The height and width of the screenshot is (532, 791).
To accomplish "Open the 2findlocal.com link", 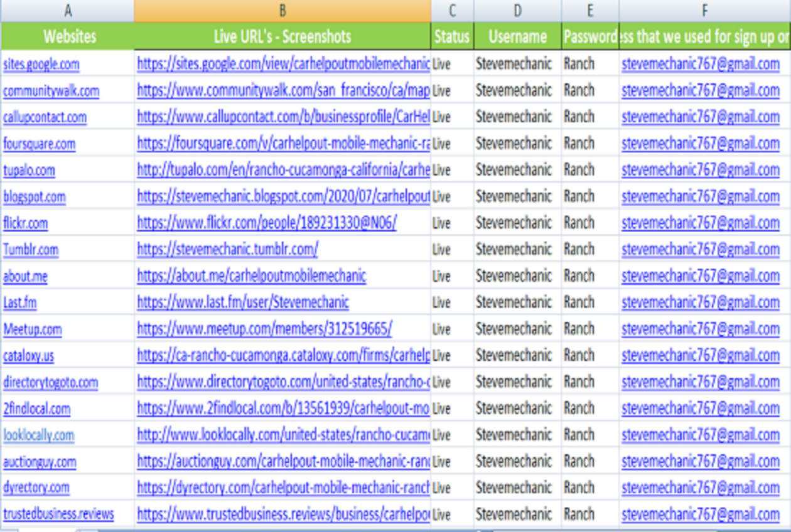I will 37,408.
